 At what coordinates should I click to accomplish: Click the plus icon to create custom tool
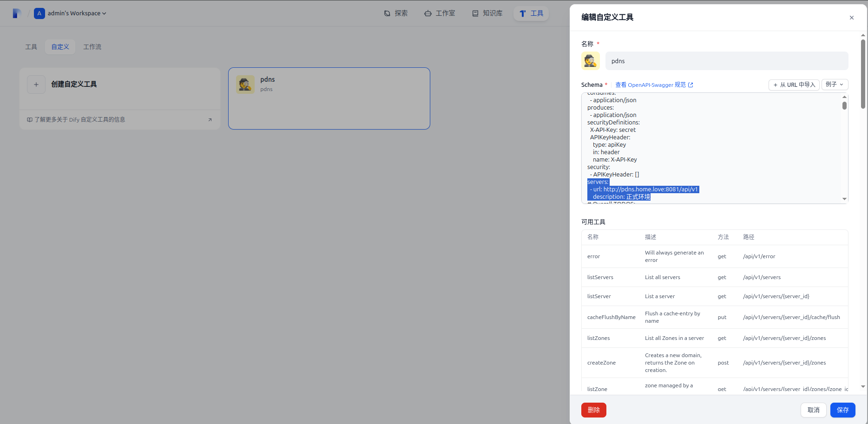coord(36,85)
